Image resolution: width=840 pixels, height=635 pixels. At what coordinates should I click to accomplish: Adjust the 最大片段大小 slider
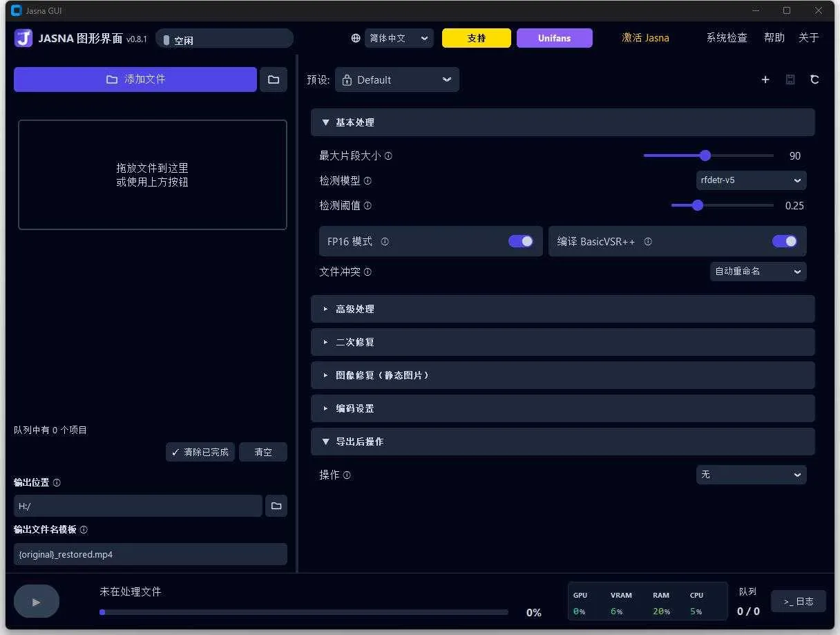(709, 155)
